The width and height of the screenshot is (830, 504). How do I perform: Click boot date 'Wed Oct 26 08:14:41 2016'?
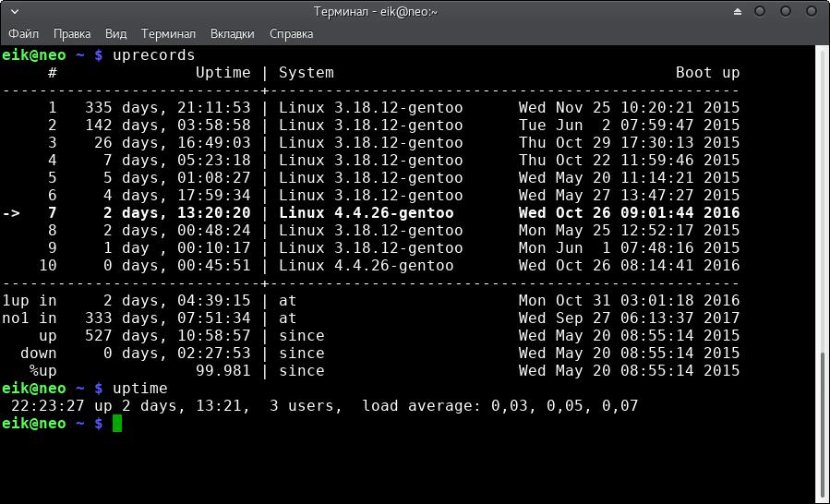[x=629, y=265]
